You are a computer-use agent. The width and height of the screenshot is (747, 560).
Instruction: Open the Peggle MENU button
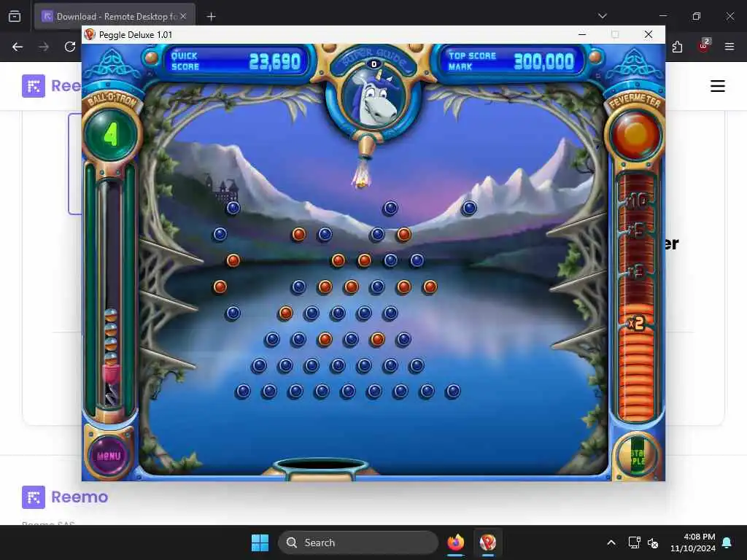(x=109, y=456)
